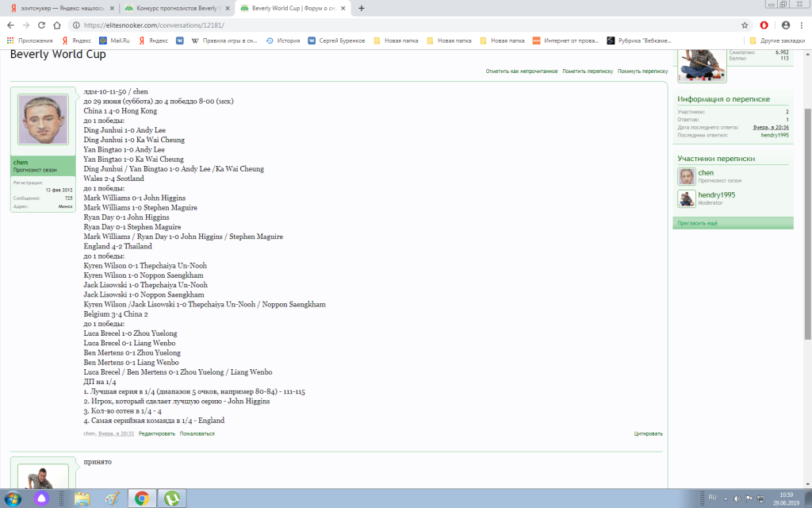
Task: Open Chrome profile avatar icon
Action: pyautogui.click(x=783, y=25)
